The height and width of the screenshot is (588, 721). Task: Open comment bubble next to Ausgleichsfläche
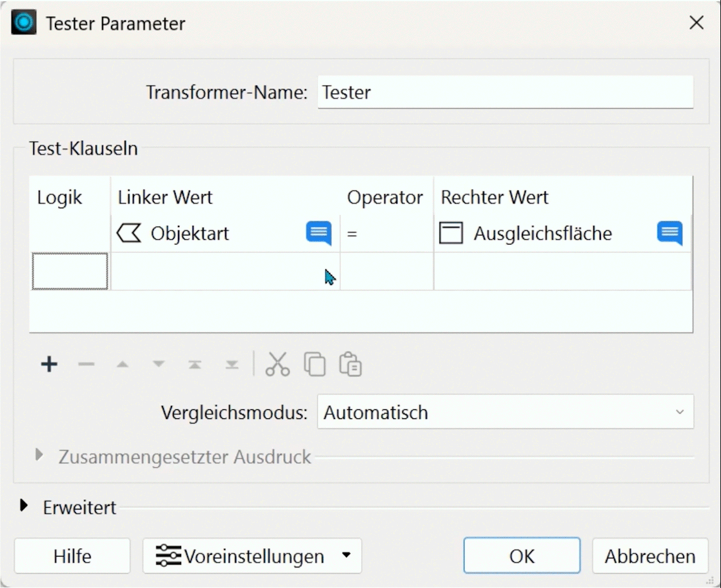point(670,233)
